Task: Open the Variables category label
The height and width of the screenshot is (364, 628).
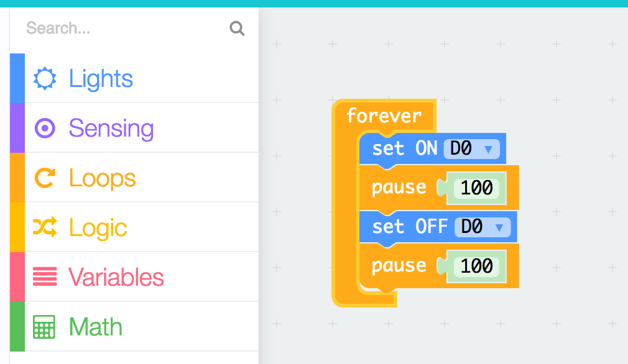Action: pos(116,277)
